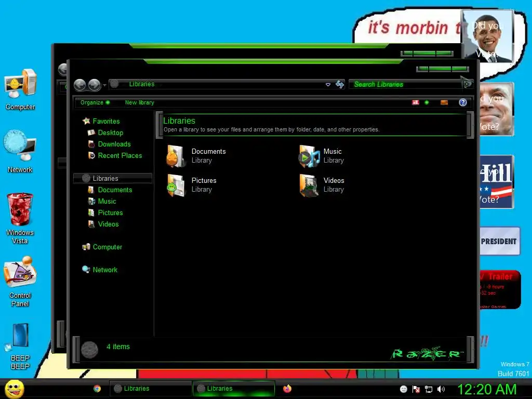532x399 pixels.
Task: Refresh the Libraries address bar
Action: [340, 84]
